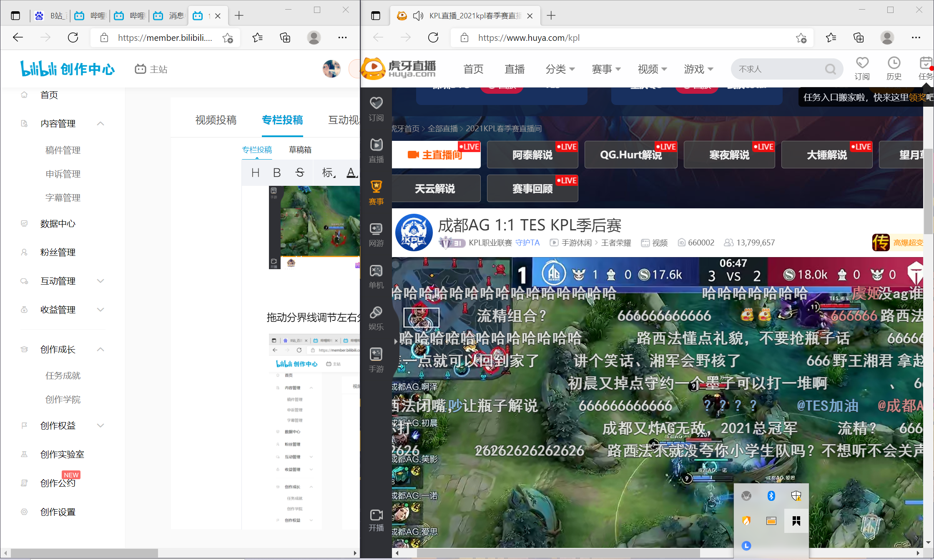
Task: Click 赛事 trophy icon in Huya sidebar
Action: (376, 193)
